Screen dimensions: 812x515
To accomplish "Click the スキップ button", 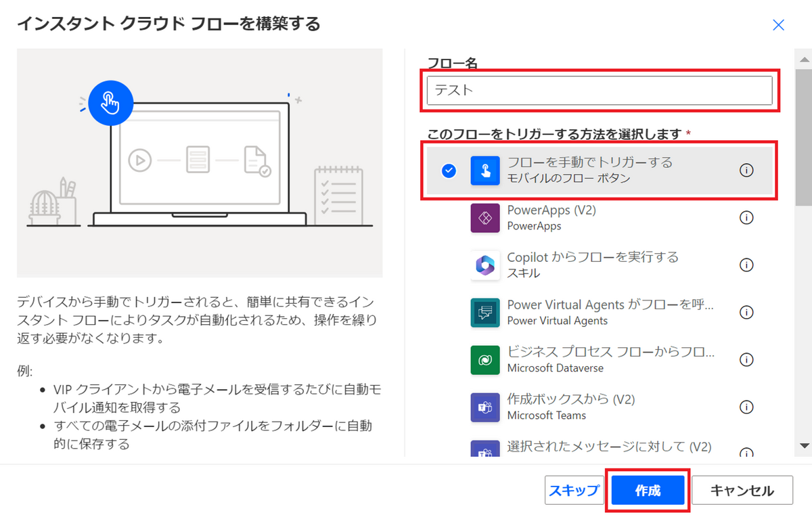I will pyautogui.click(x=574, y=491).
